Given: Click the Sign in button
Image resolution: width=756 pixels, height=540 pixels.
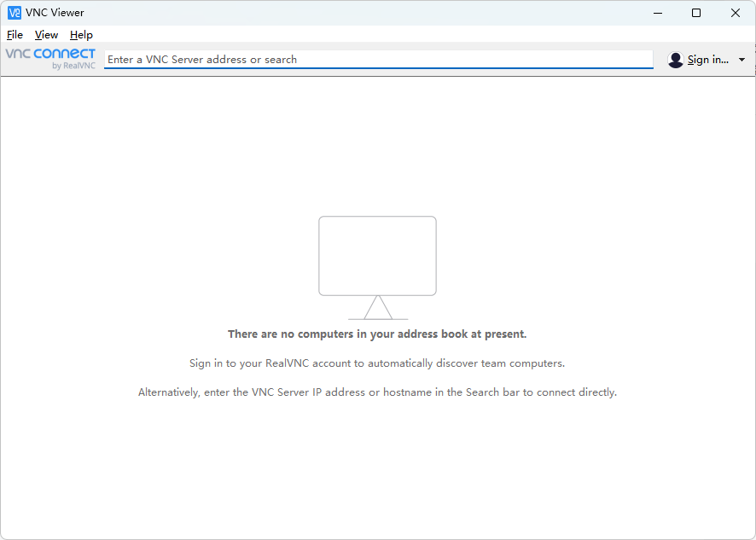Looking at the screenshot, I should point(707,60).
